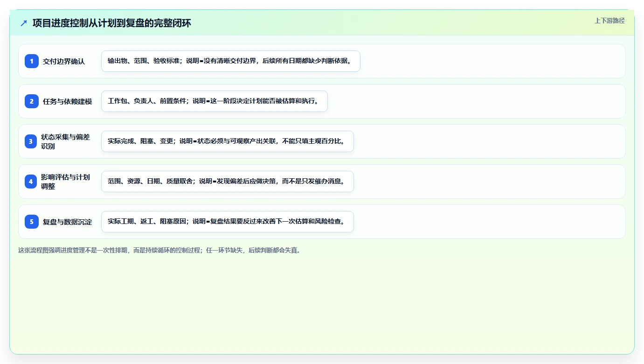Click the 范围、资源、日期、质量取舍 description box
The image size is (644, 364).
(228, 182)
